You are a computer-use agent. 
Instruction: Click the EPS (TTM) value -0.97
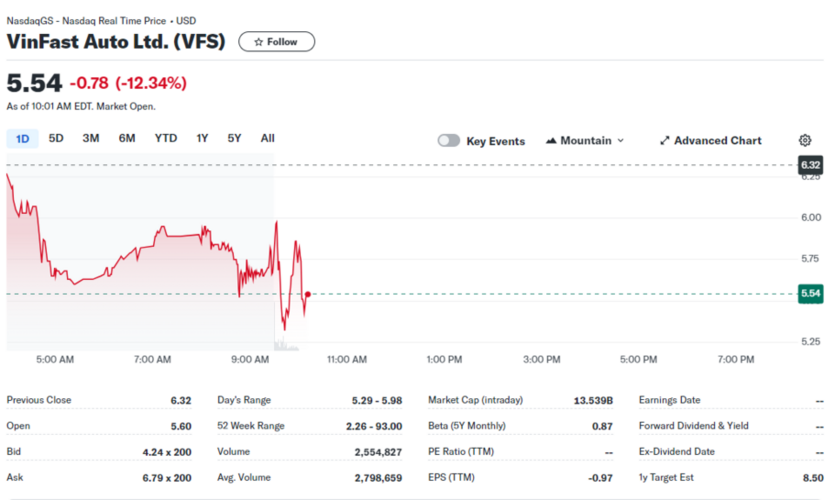click(x=600, y=478)
